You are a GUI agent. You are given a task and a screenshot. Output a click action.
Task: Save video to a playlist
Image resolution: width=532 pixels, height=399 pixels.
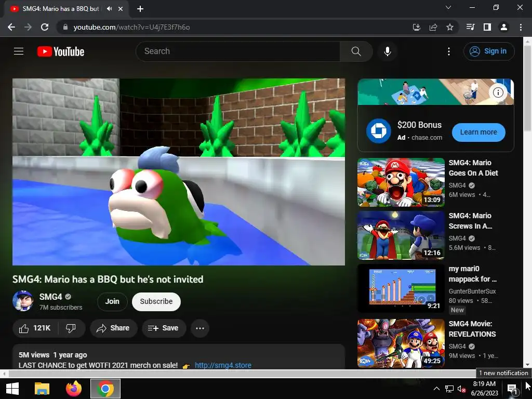[x=164, y=328]
